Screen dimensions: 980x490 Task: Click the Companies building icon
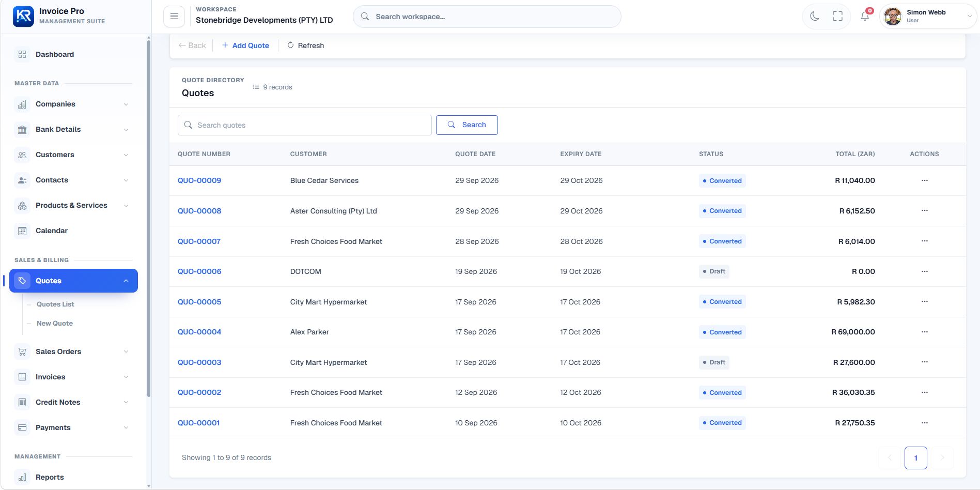(x=22, y=104)
